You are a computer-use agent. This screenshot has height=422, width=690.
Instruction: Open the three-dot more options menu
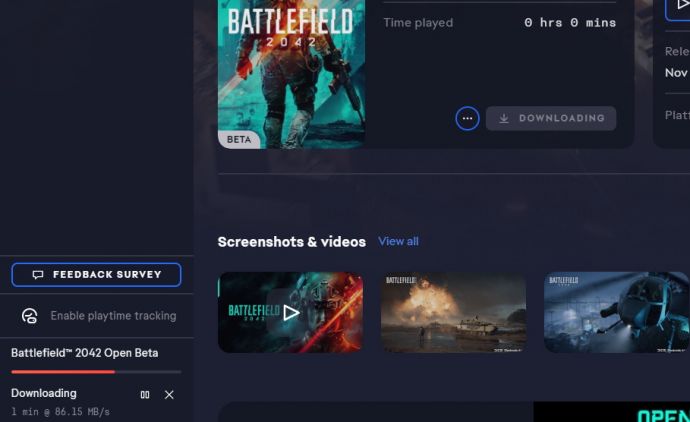click(x=467, y=118)
